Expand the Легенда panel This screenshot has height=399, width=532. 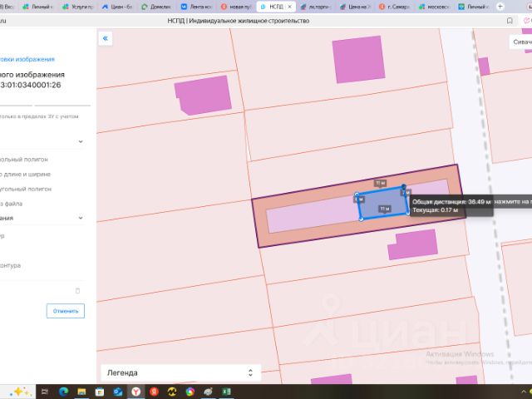click(x=181, y=373)
